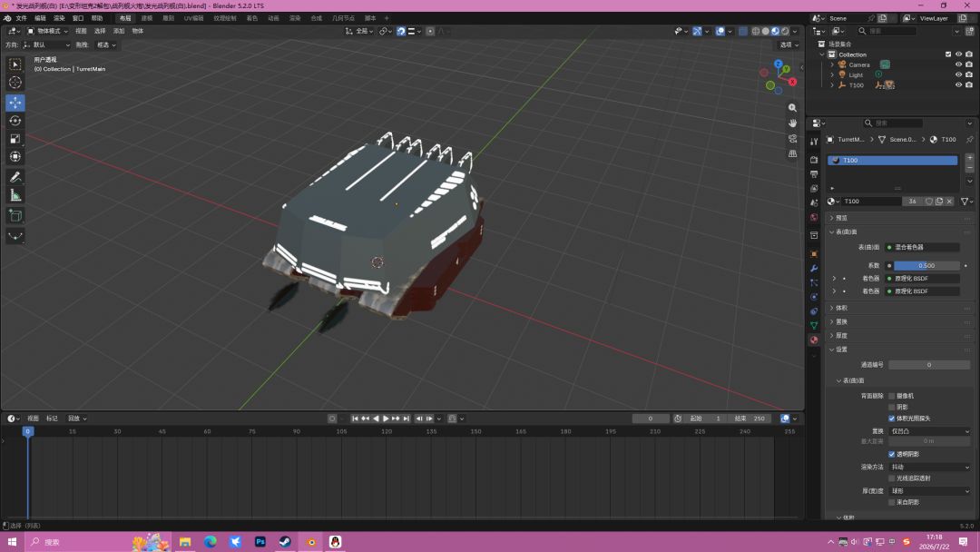Open the View Layer properties tab

pos(814,189)
